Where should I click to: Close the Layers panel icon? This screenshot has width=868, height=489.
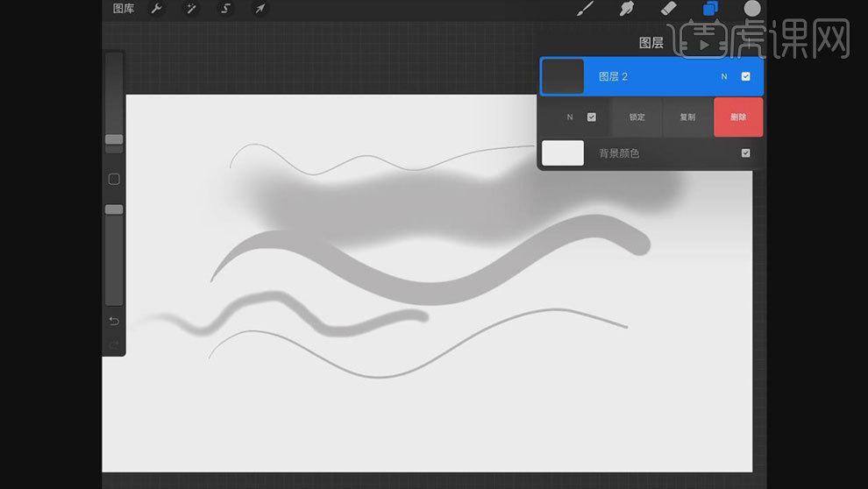point(710,8)
